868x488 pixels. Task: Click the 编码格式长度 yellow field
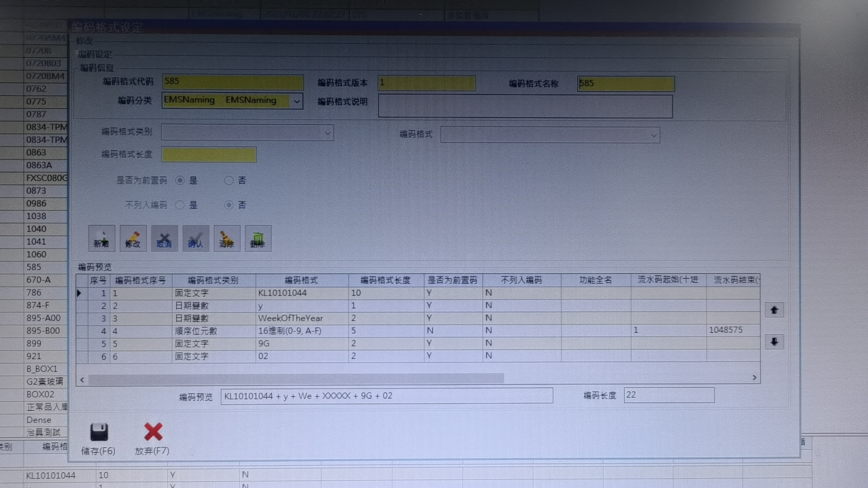[x=209, y=155]
